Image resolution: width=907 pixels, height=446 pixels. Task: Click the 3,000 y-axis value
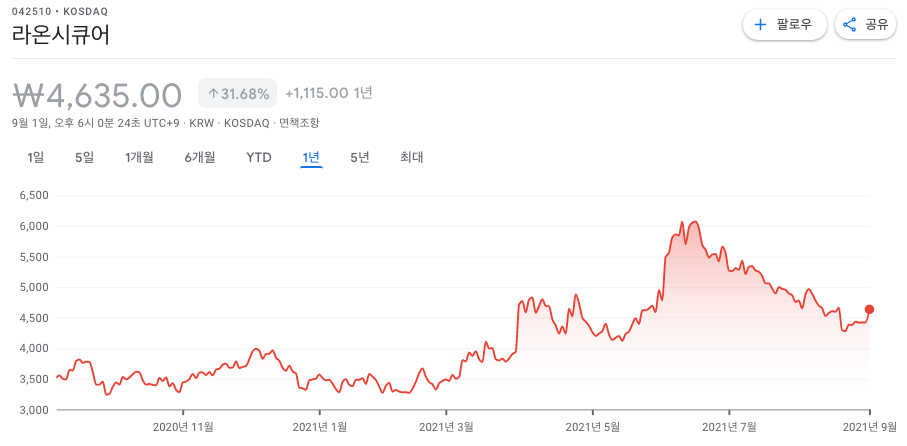35,410
